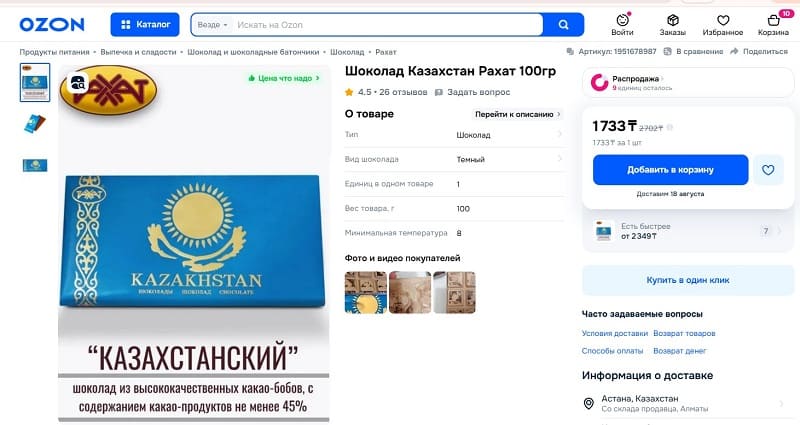Viewport: 800px width, 425px height.
Task: Open the Заказы orders icon
Action: pyautogui.click(x=672, y=20)
